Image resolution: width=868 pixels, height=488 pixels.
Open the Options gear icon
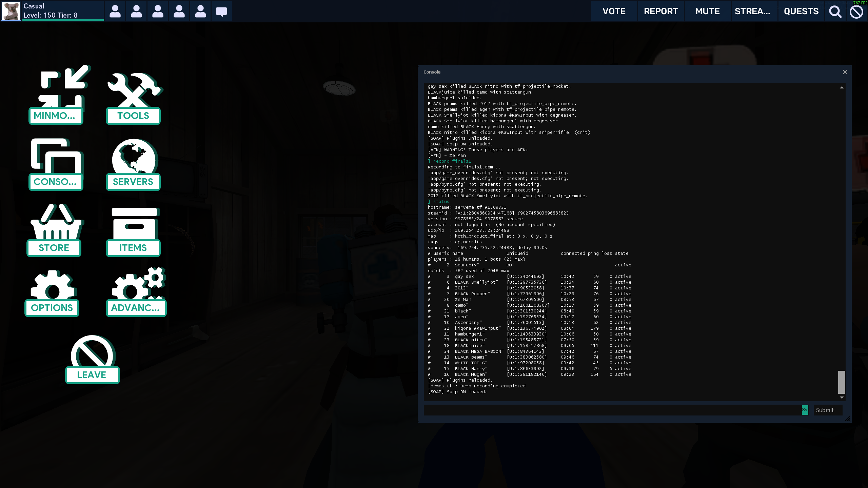click(53, 285)
